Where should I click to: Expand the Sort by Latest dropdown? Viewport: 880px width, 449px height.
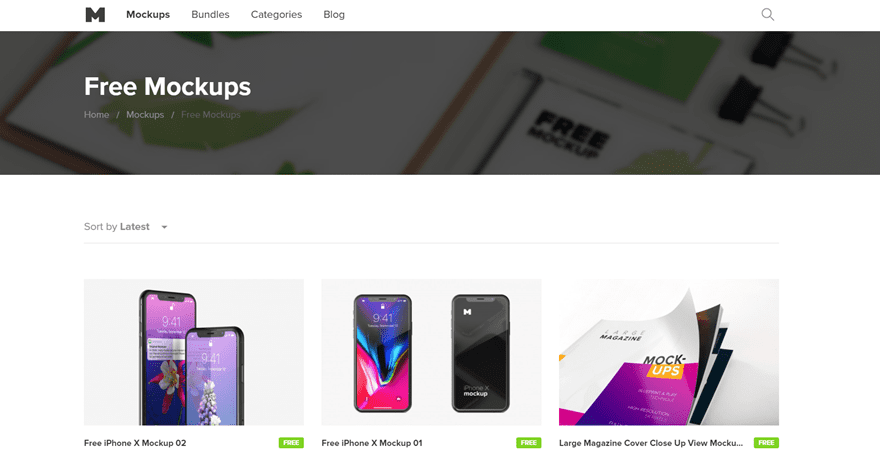126,227
